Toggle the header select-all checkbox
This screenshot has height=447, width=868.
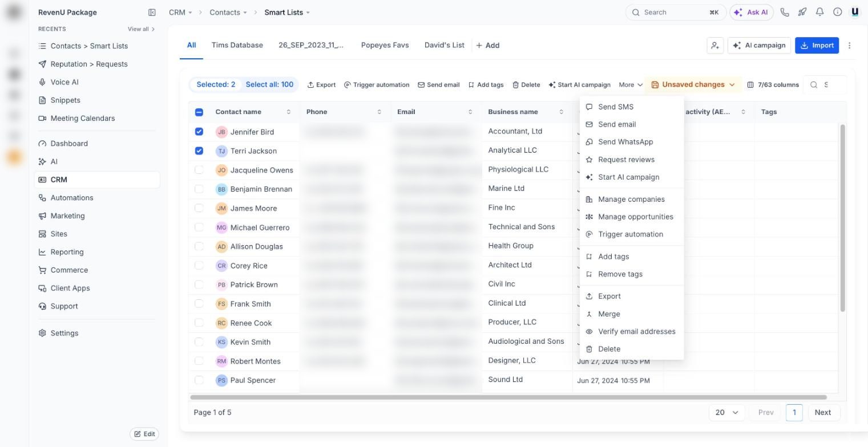(199, 112)
